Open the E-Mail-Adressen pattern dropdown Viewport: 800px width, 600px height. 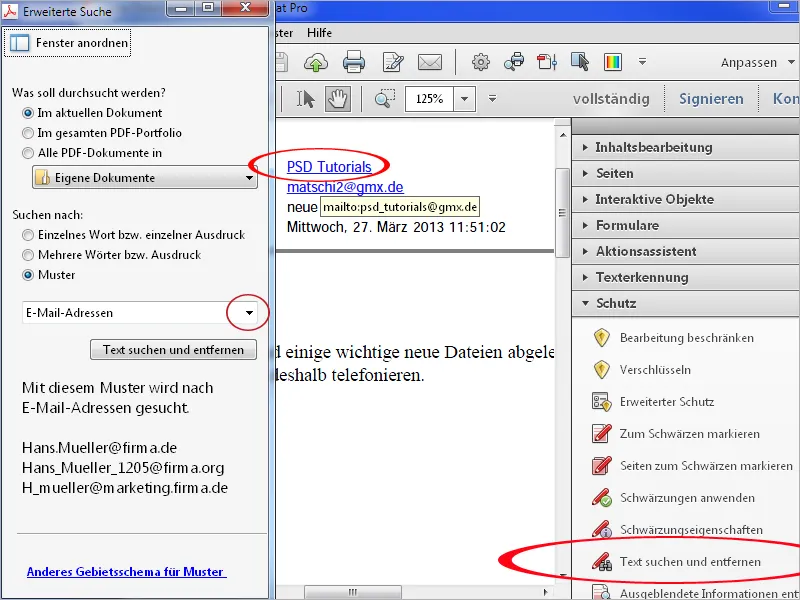click(248, 313)
